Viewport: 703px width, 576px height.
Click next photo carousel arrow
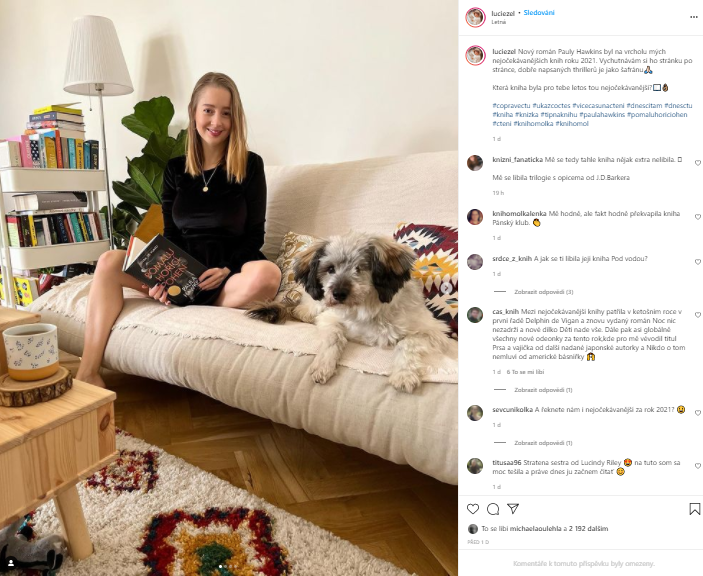(x=446, y=288)
